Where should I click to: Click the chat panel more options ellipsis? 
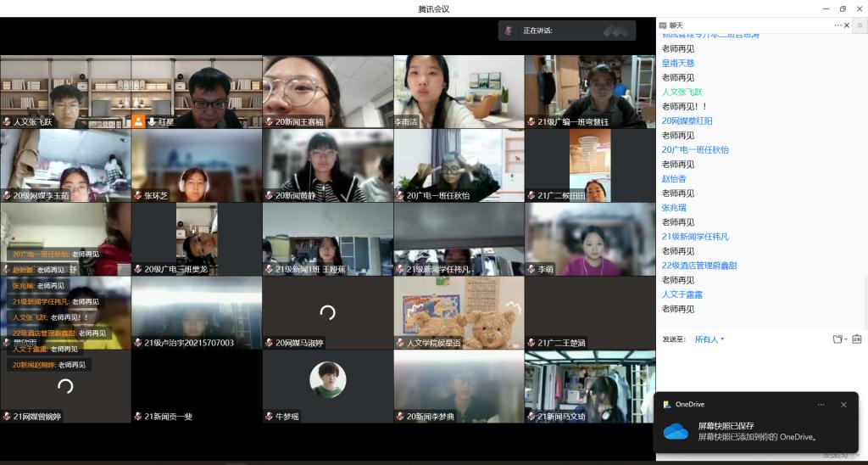coord(837,25)
